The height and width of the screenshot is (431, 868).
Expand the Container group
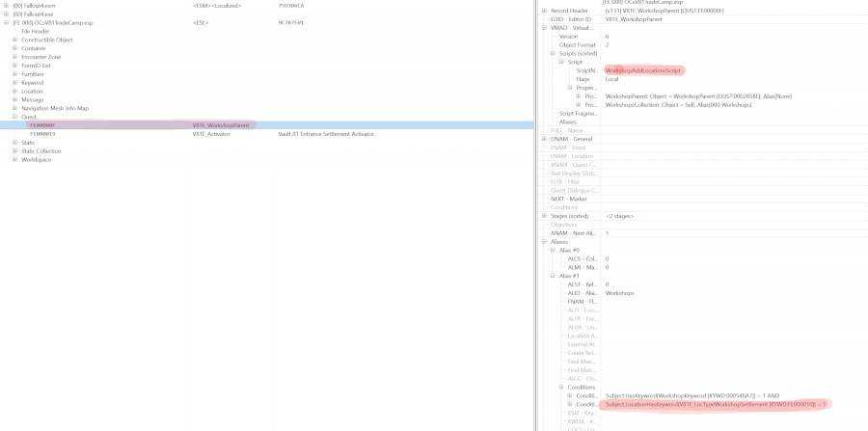[14, 48]
